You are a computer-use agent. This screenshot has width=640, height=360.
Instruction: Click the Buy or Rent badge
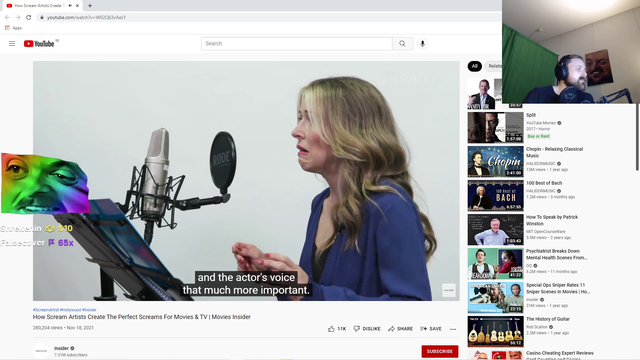click(x=538, y=136)
